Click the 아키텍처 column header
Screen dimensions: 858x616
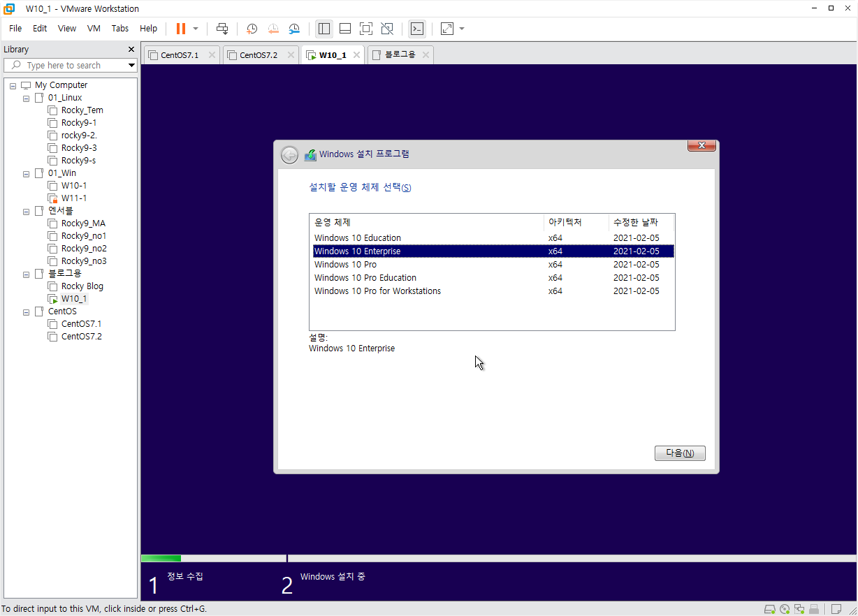576,222
